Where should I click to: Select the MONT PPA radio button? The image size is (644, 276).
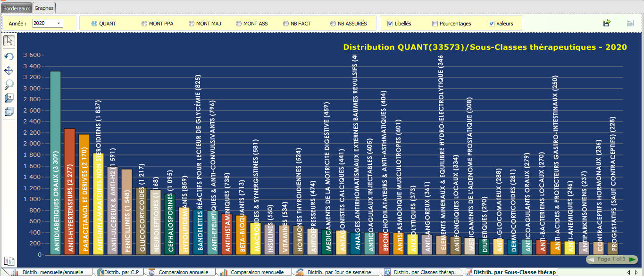point(144,24)
